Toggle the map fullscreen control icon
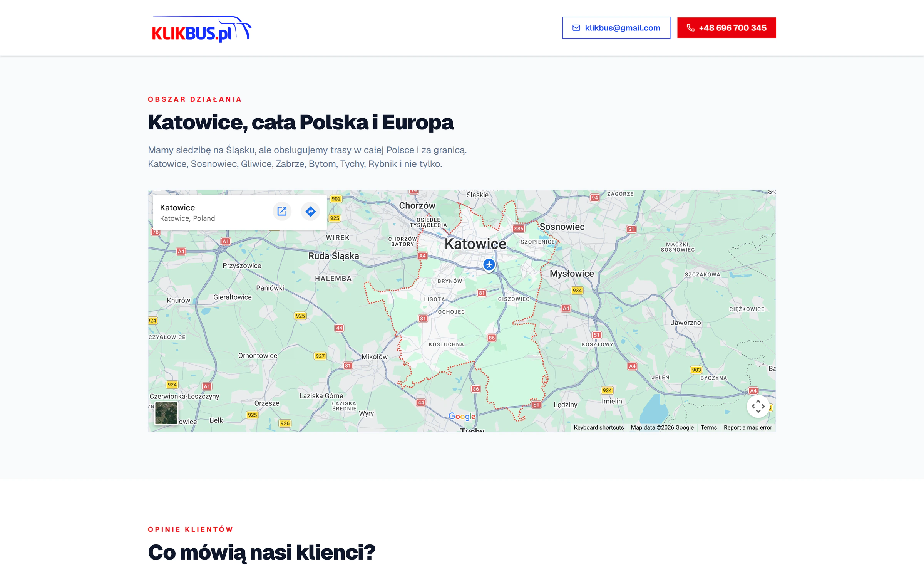This screenshot has width=924, height=578. point(758,406)
